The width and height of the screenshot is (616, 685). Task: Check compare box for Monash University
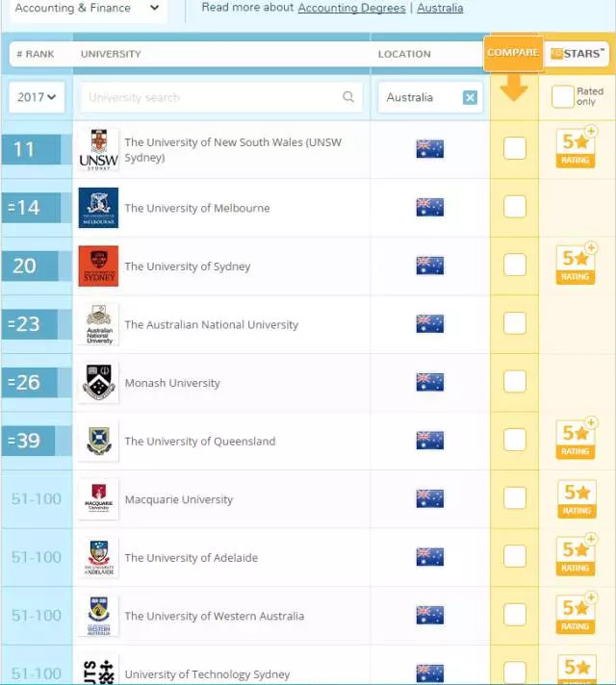[x=515, y=381]
